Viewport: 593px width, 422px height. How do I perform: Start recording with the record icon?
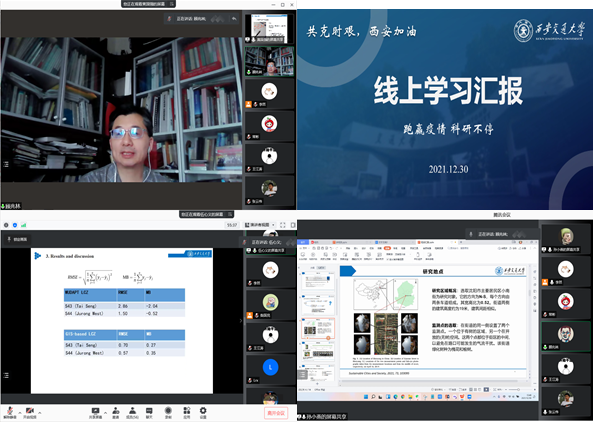click(x=168, y=412)
